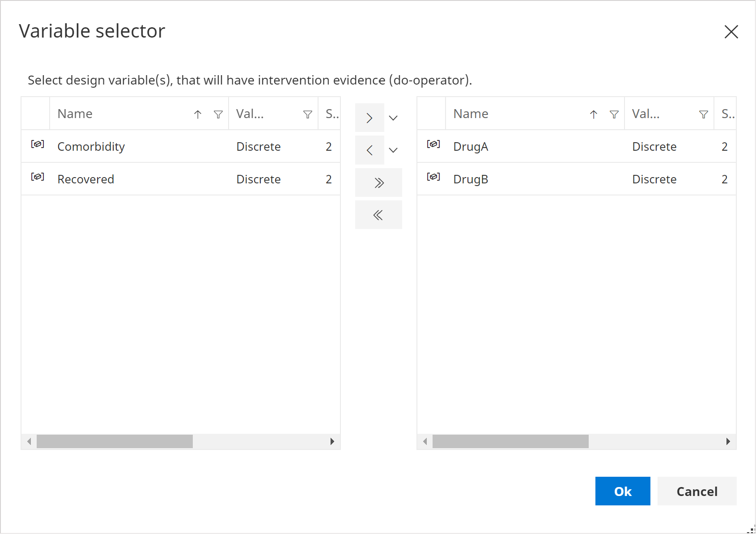756x534 pixels.
Task: Click the variable icon beside Comorbidity
Action: coord(38,145)
